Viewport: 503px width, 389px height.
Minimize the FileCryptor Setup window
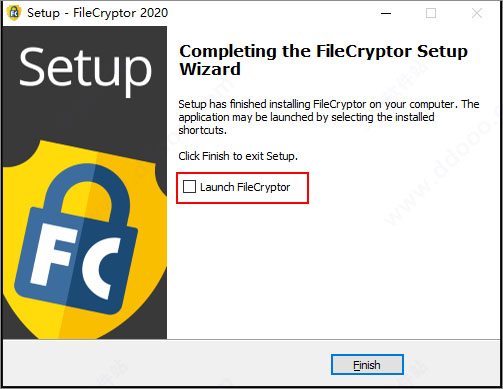click(x=386, y=13)
